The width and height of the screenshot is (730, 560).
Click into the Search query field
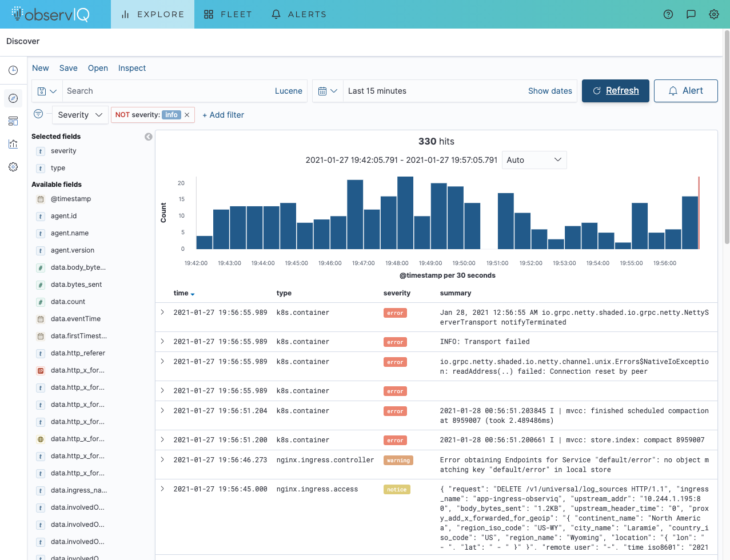click(166, 91)
